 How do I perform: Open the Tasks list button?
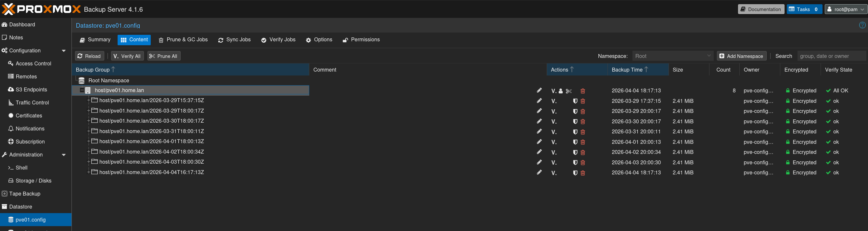(804, 9)
